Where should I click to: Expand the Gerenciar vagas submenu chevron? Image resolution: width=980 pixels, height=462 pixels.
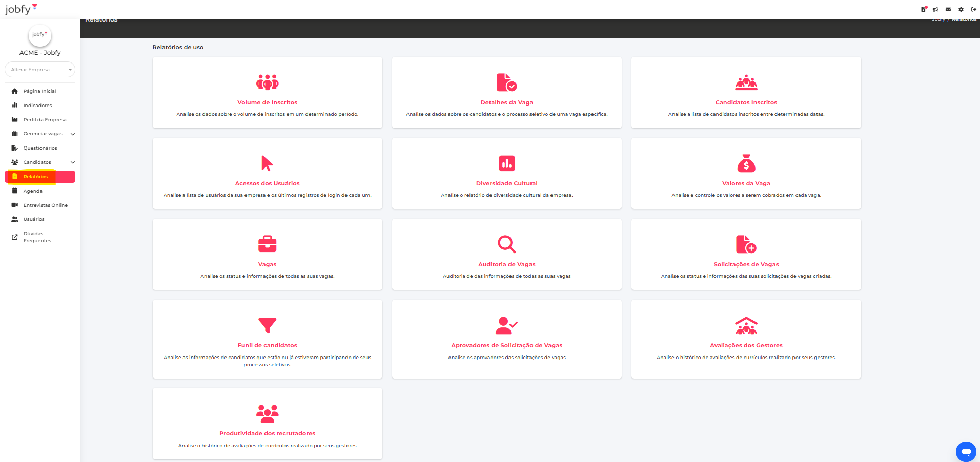point(73,134)
